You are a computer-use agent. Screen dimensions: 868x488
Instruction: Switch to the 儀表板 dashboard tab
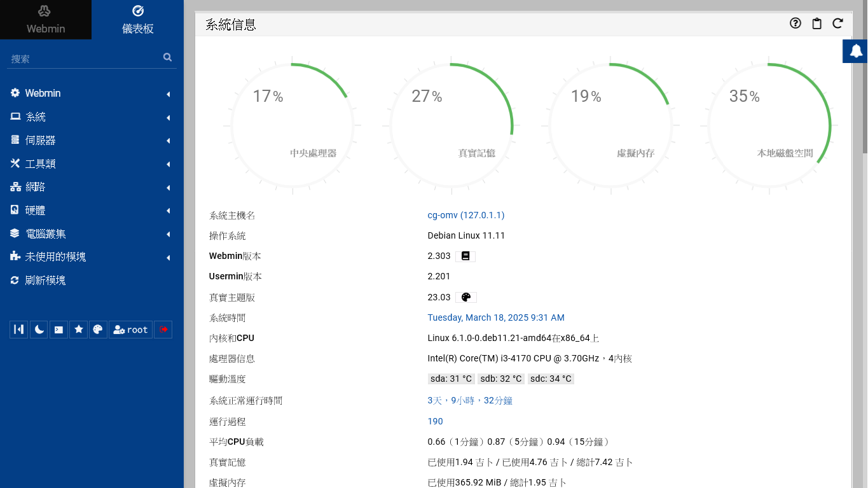(x=137, y=20)
